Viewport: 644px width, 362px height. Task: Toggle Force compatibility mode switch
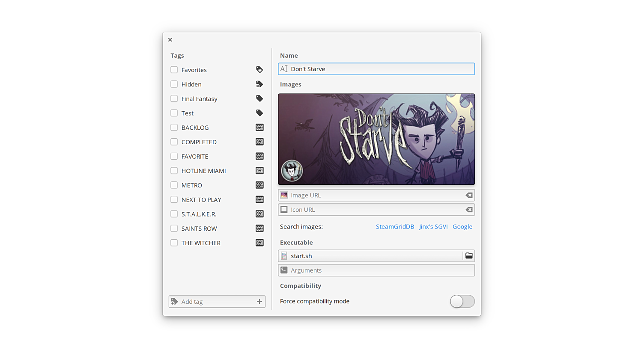tap(462, 301)
